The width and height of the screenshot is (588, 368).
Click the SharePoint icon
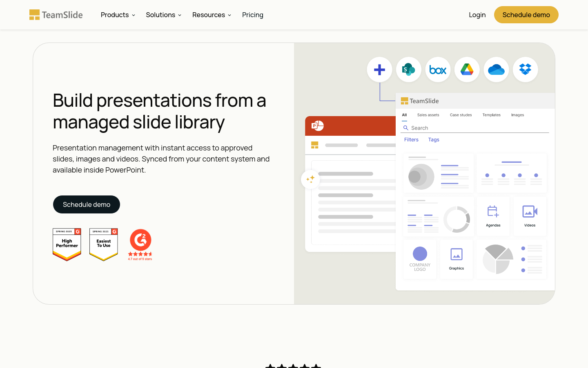[x=409, y=70]
